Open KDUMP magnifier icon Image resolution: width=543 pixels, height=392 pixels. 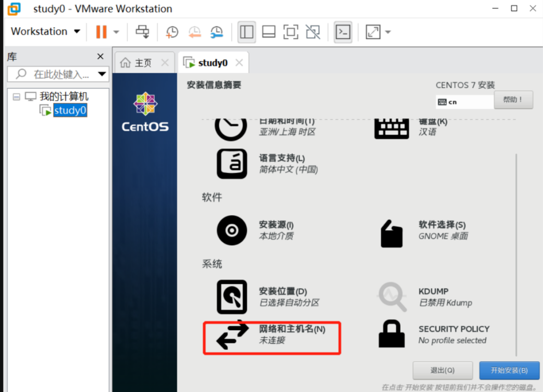tap(392, 297)
